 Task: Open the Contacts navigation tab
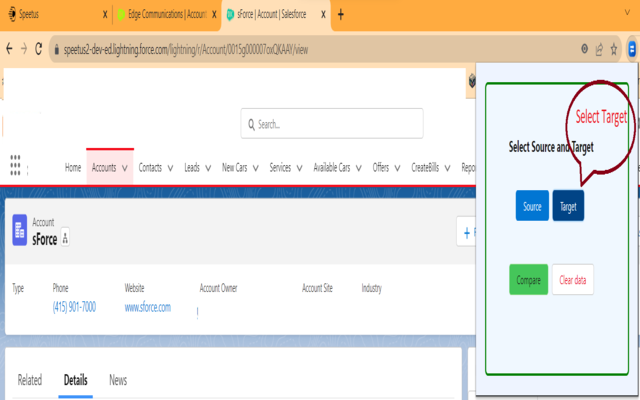pyautogui.click(x=150, y=167)
